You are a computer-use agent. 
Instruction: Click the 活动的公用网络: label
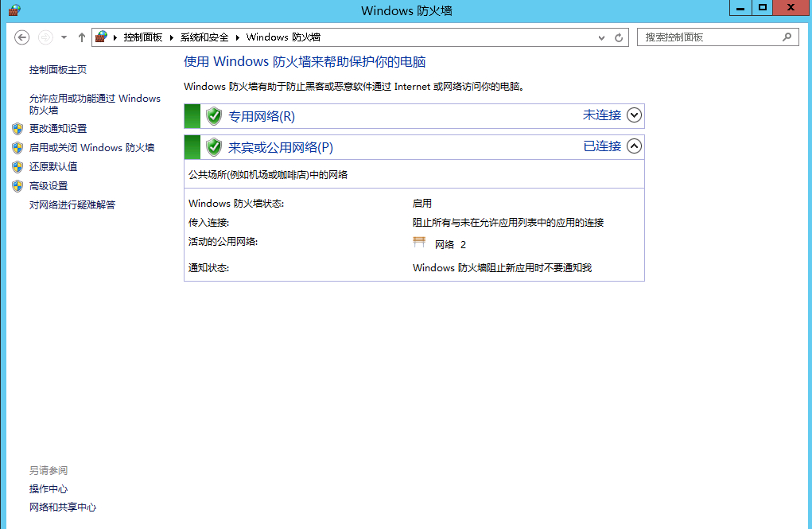[223, 242]
